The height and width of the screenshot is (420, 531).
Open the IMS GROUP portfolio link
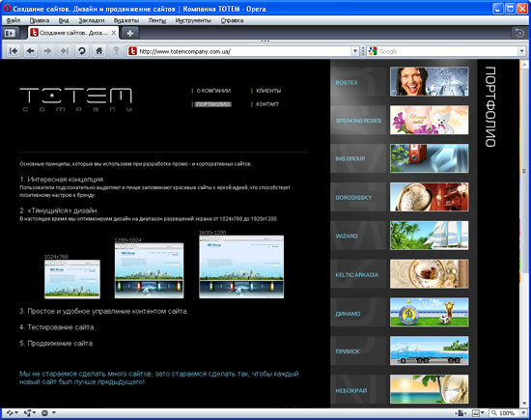point(350,158)
